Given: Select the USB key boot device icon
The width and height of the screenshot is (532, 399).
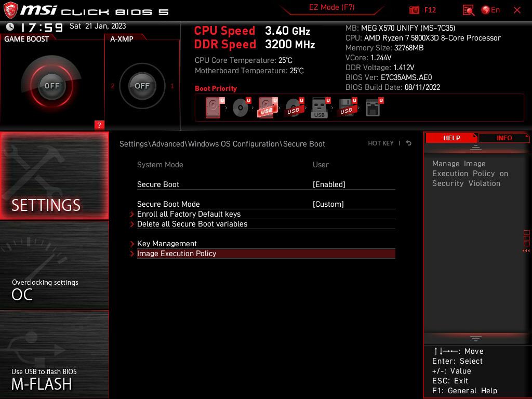Looking at the screenshot, I should point(320,108).
